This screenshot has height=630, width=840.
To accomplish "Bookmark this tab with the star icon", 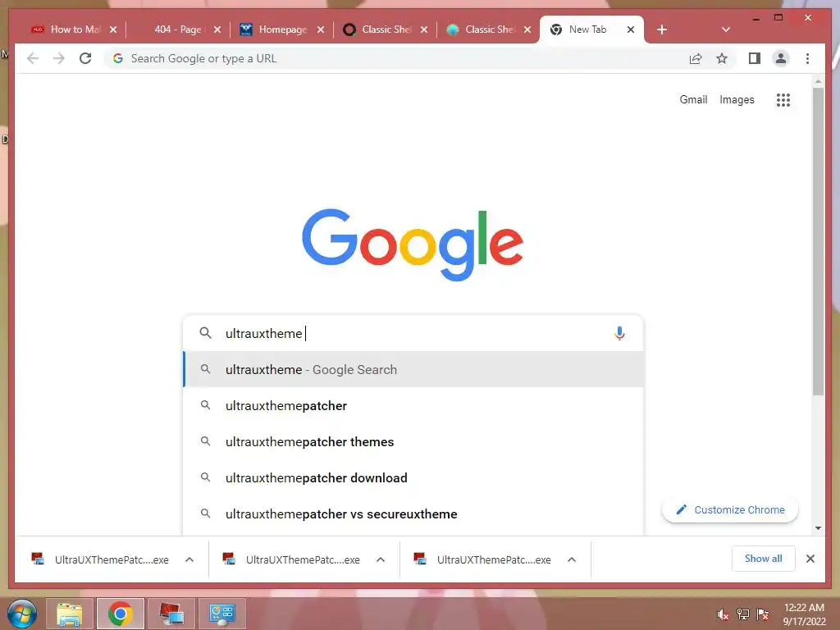I will tap(722, 58).
